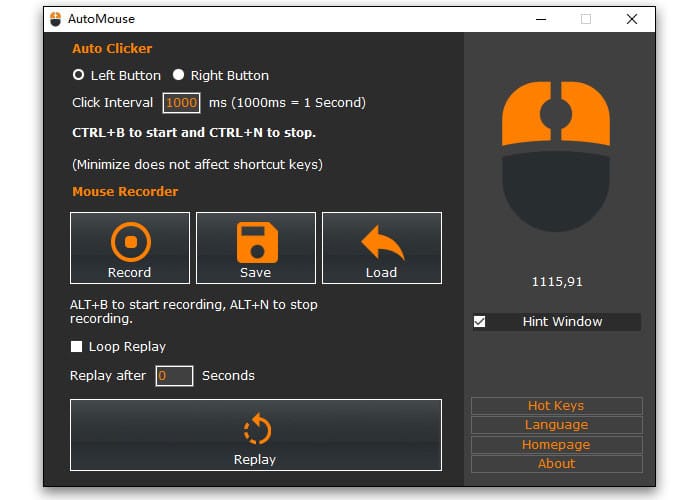Select the Right Button radio option
700x500 pixels.
point(179,75)
